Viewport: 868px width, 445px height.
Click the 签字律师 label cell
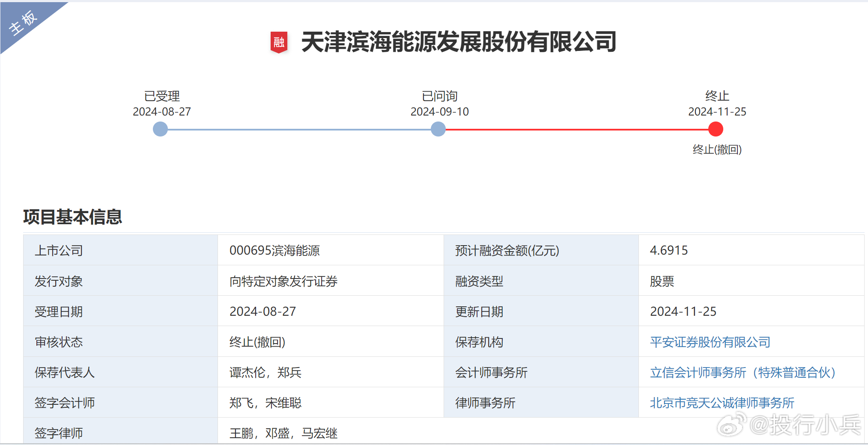tap(120, 431)
